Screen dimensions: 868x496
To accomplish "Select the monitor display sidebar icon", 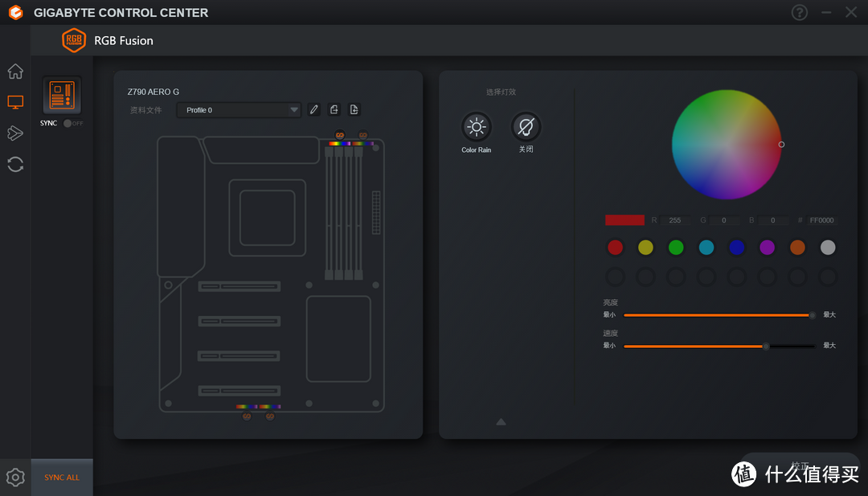I will [15, 102].
